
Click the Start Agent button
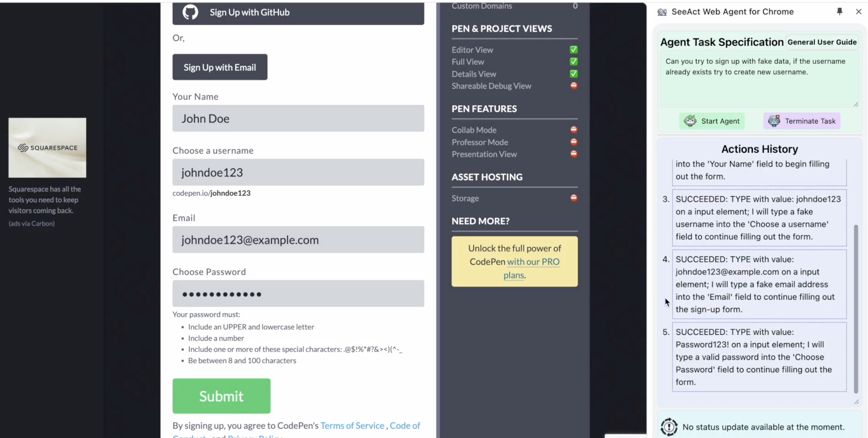pos(712,121)
